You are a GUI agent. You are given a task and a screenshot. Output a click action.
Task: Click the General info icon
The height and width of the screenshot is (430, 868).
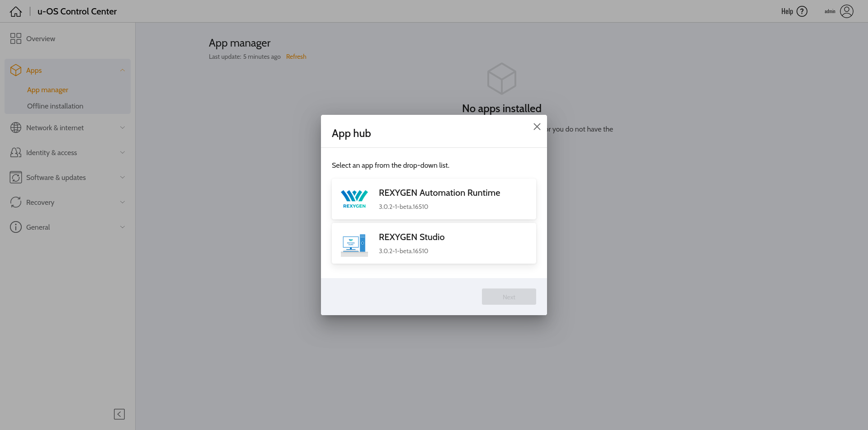point(16,227)
